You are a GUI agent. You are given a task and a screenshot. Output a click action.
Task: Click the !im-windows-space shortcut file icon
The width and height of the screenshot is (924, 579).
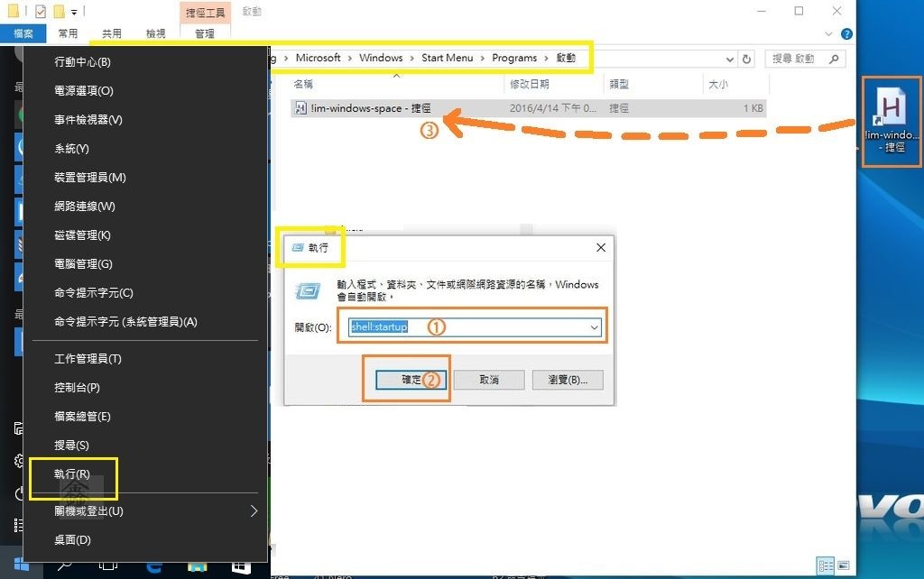(300, 108)
